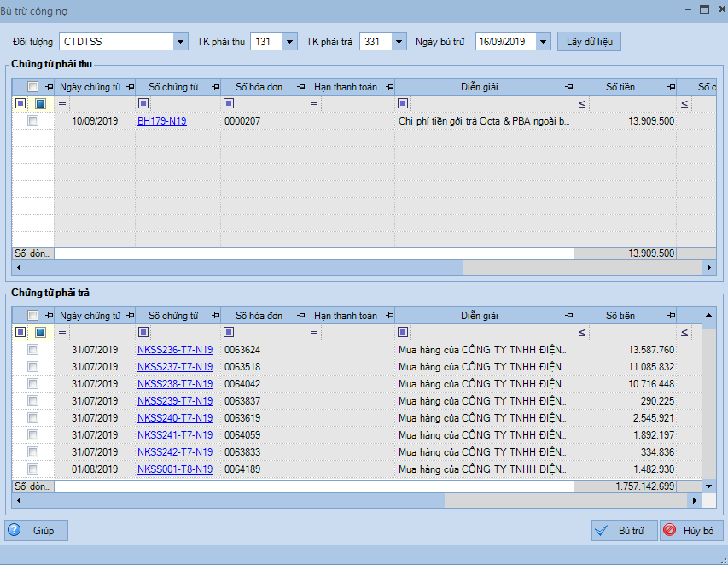Expand the TK phải thu account dropdown

click(289, 42)
